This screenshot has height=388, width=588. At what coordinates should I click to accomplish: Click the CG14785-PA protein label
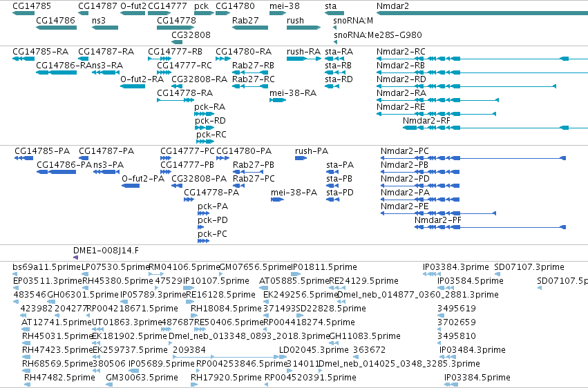coord(42,151)
